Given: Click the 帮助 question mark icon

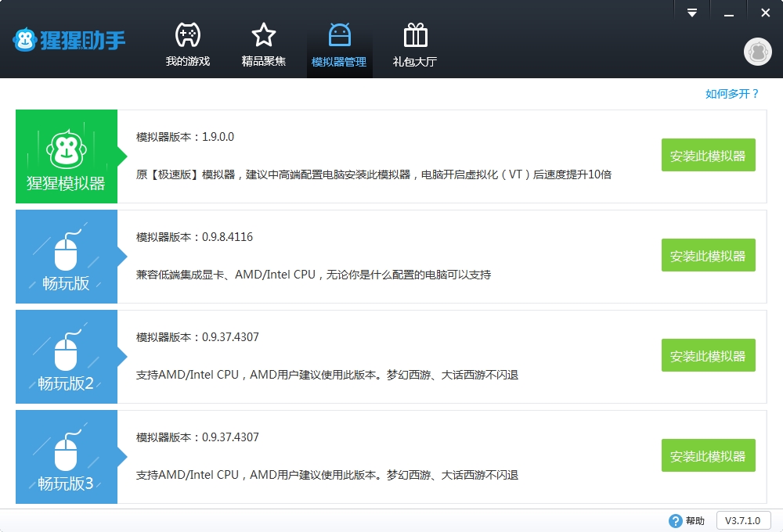Looking at the screenshot, I should [675, 521].
